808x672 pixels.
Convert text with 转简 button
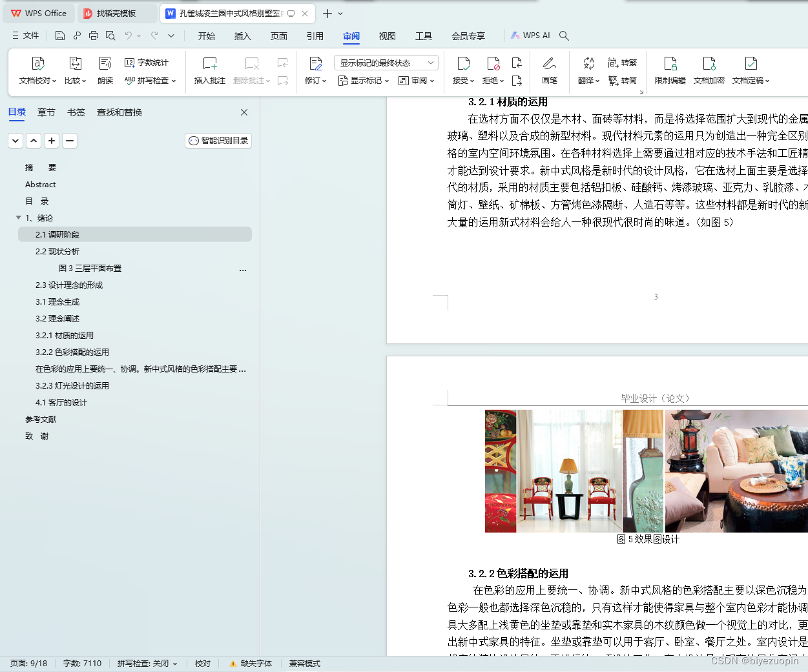pyautogui.click(x=623, y=81)
